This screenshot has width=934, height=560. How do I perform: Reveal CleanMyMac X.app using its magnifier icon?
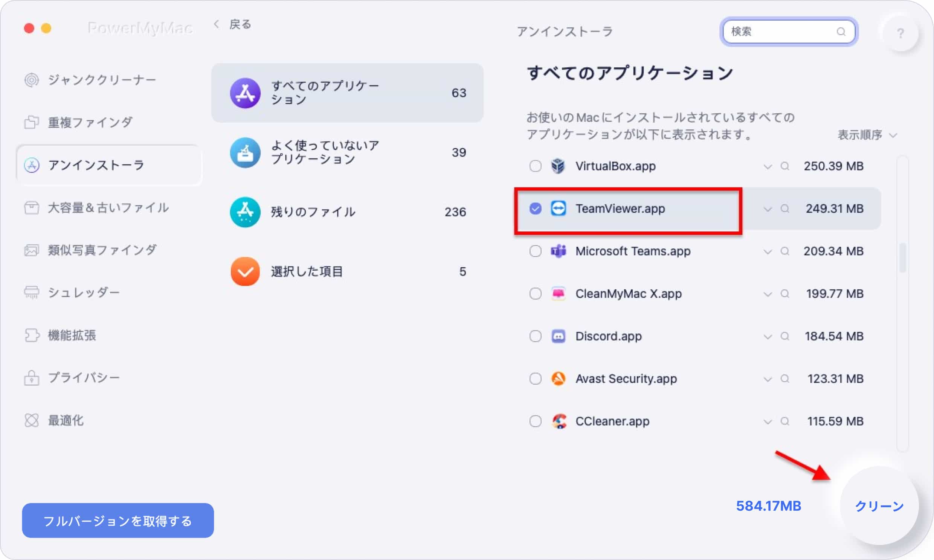click(785, 294)
